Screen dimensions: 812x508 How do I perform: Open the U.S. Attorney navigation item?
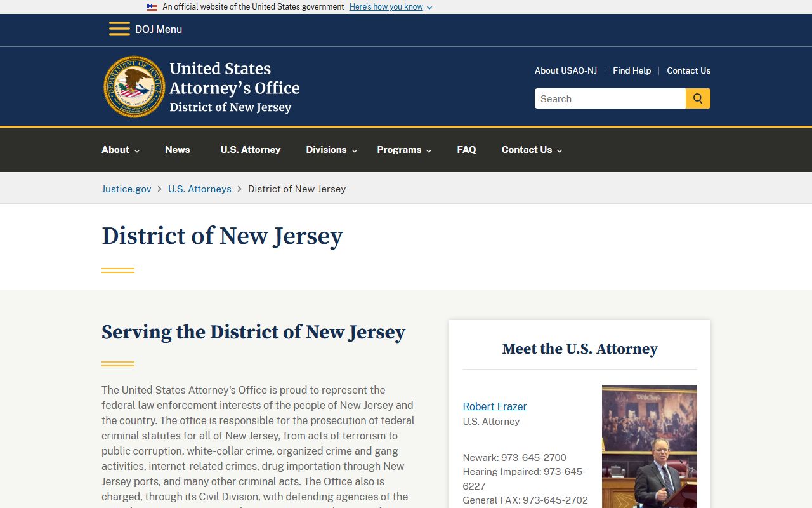(251, 150)
